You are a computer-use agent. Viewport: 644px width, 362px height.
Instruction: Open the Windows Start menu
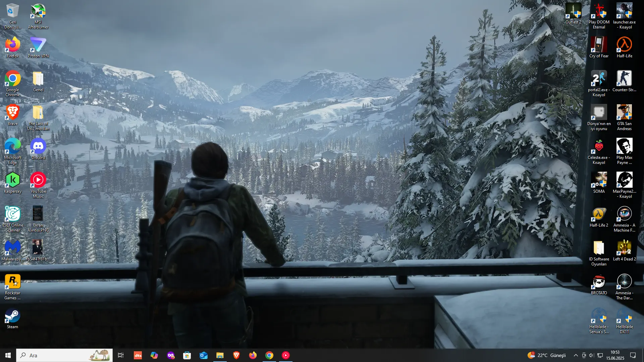coord(8,355)
